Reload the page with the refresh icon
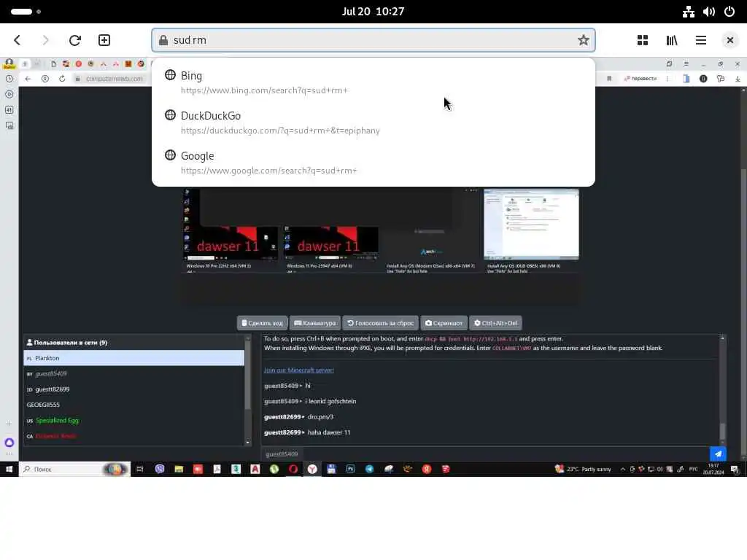The image size is (747, 560). click(75, 40)
